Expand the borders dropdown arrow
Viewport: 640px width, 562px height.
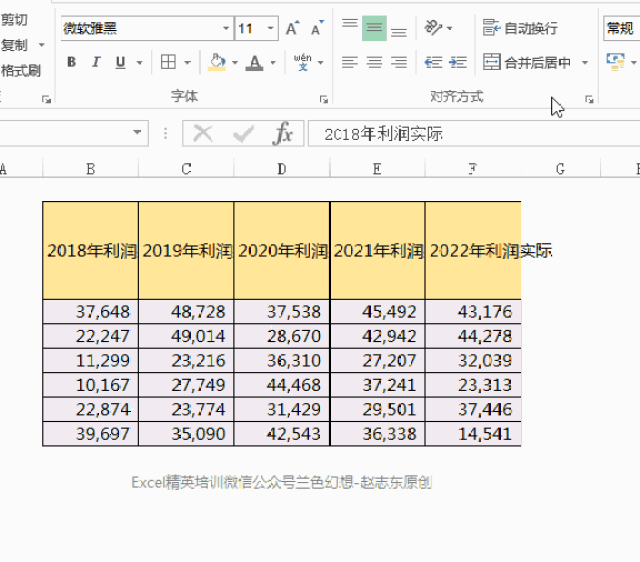point(187,62)
